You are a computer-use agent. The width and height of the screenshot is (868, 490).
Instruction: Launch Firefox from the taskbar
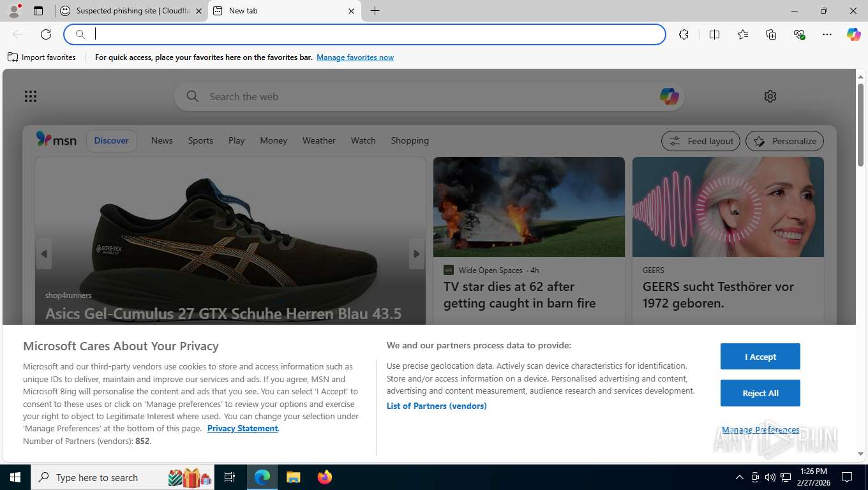click(325, 477)
